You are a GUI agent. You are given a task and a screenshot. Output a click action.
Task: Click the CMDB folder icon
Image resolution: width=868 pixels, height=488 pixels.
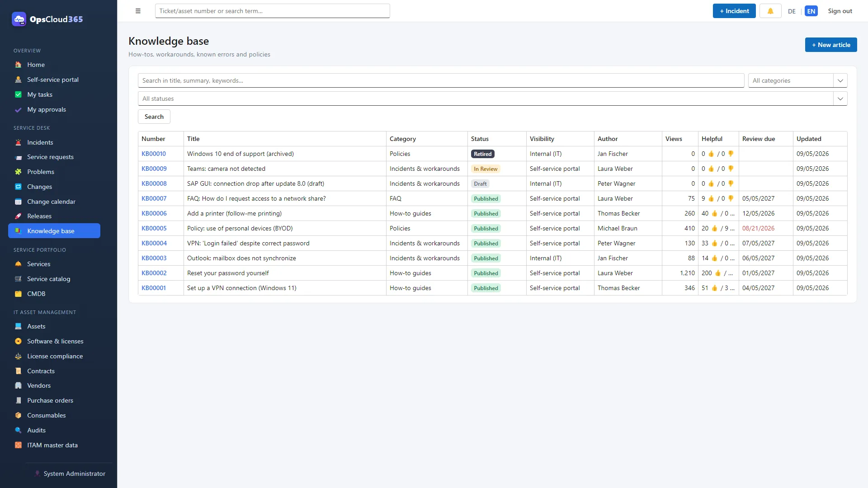(x=18, y=294)
